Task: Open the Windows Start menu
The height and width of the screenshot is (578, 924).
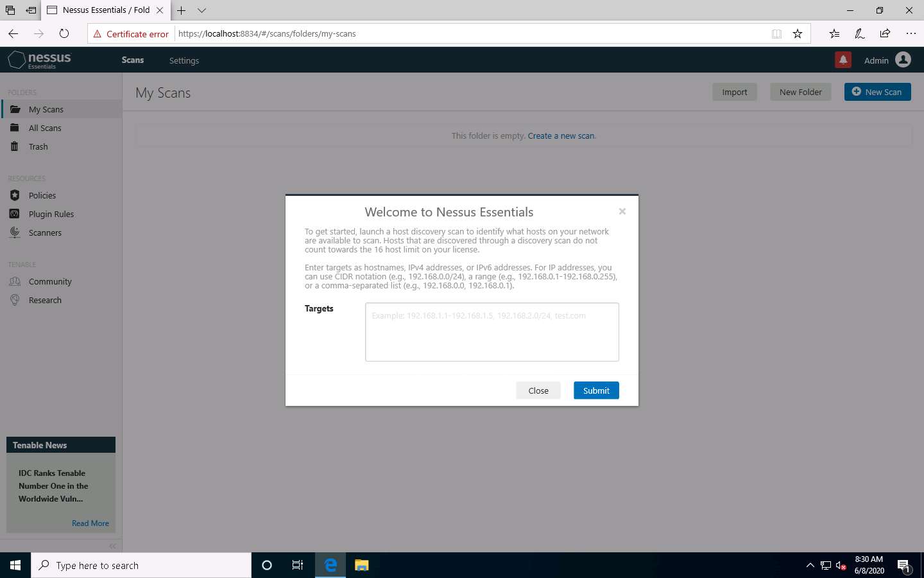Action: pyautogui.click(x=15, y=565)
